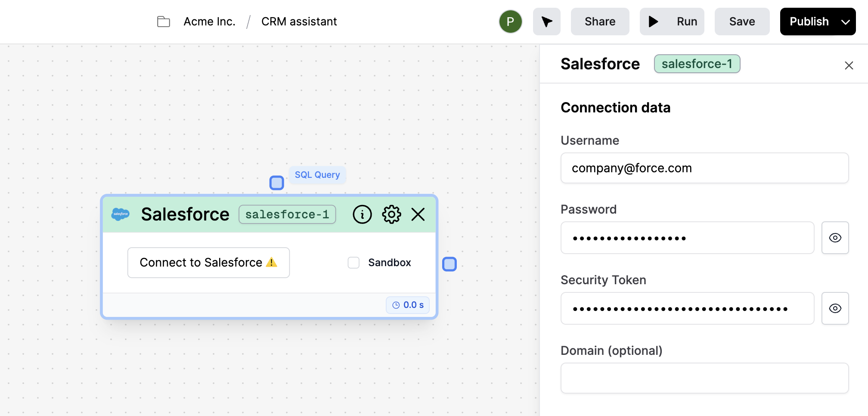Screen dimensions: 868x416
Task: Select the CRM assistant breadcrumb title
Action: (299, 22)
